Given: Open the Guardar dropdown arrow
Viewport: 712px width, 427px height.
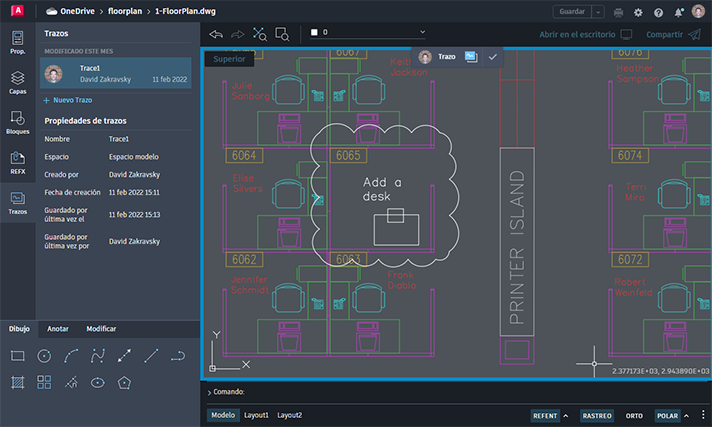Looking at the screenshot, I should tap(598, 12).
